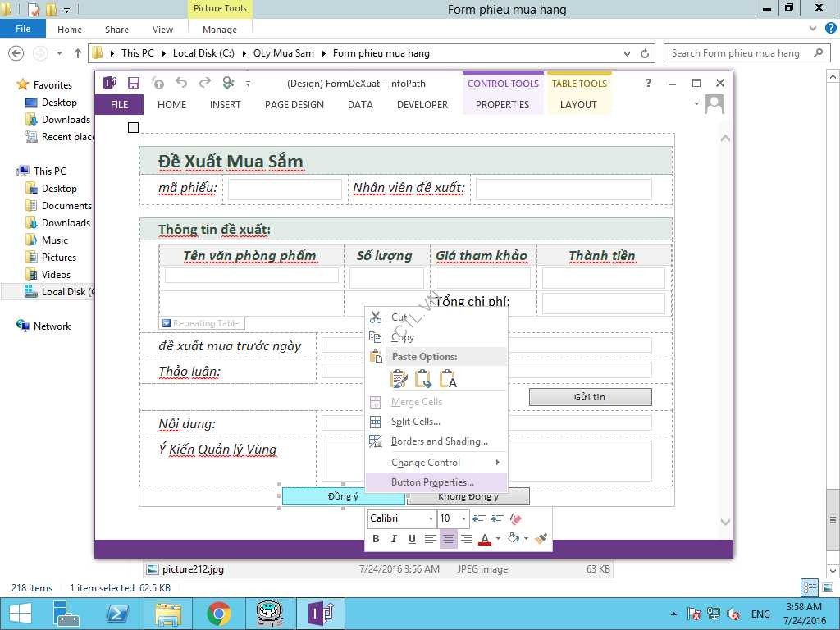Click the Clear Formatting eraser icon
840x630 pixels.
515,519
